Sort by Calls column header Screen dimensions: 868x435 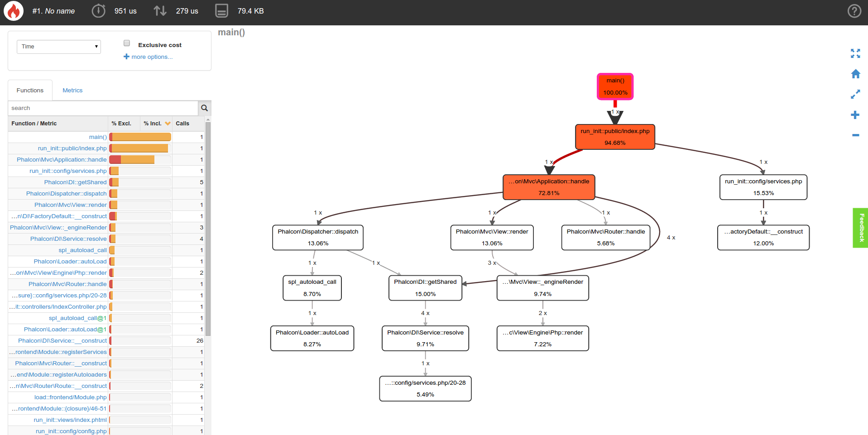click(x=182, y=124)
